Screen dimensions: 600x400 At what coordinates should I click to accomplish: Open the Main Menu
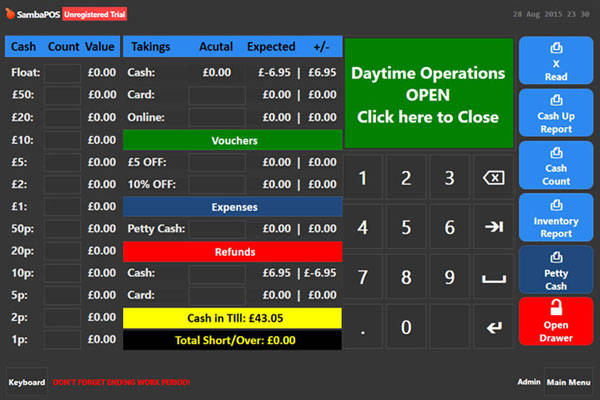(569, 382)
